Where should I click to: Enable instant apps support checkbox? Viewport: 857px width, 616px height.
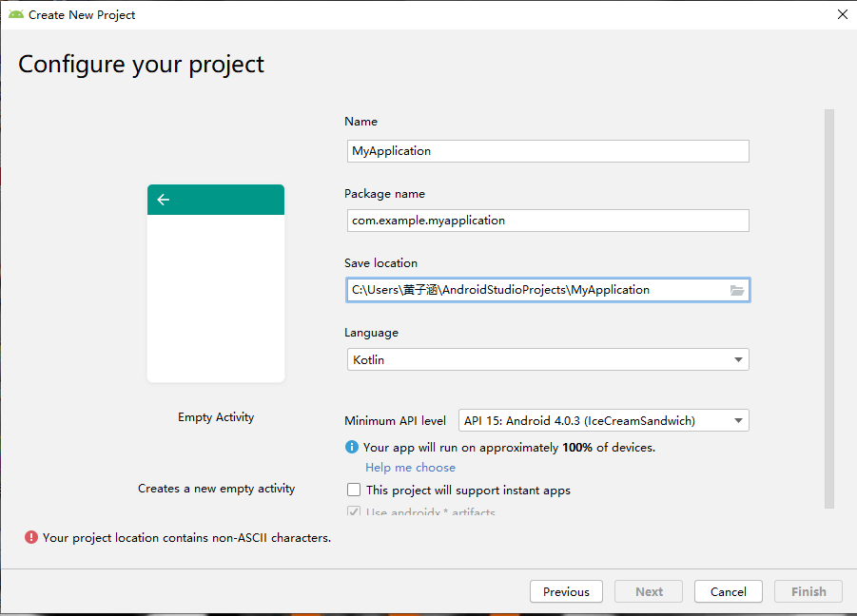[x=354, y=491]
